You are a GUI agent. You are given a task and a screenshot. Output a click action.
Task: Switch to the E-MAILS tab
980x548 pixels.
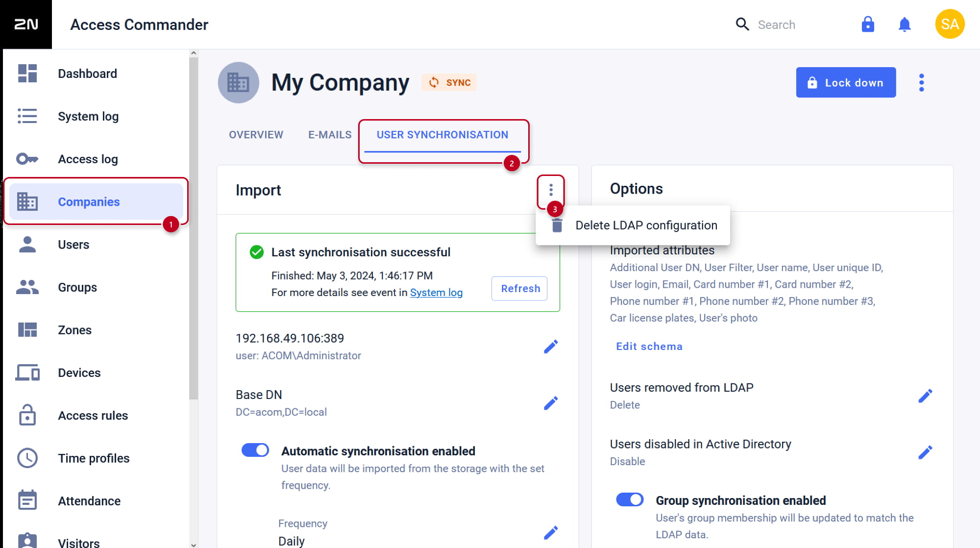pyautogui.click(x=330, y=135)
